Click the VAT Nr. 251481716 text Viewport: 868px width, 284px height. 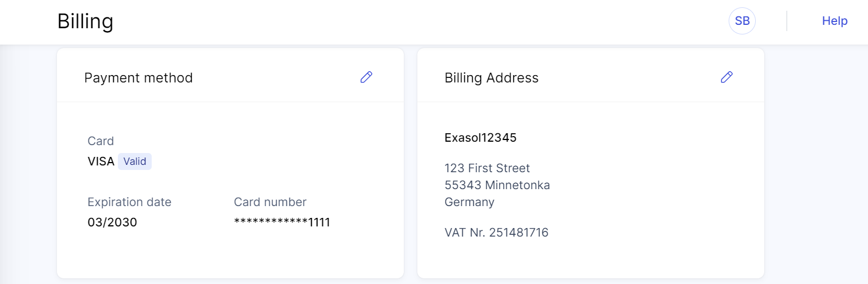pos(496,233)
